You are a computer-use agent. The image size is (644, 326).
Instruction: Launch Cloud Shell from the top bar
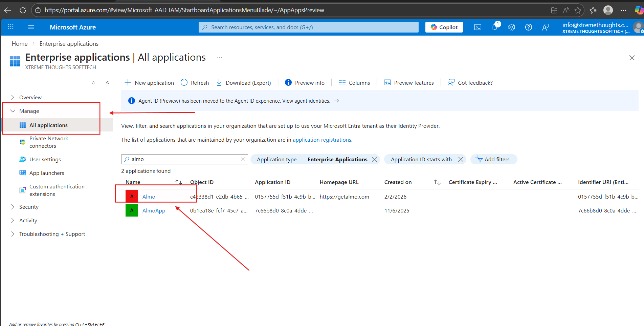(x=478, y=27)
